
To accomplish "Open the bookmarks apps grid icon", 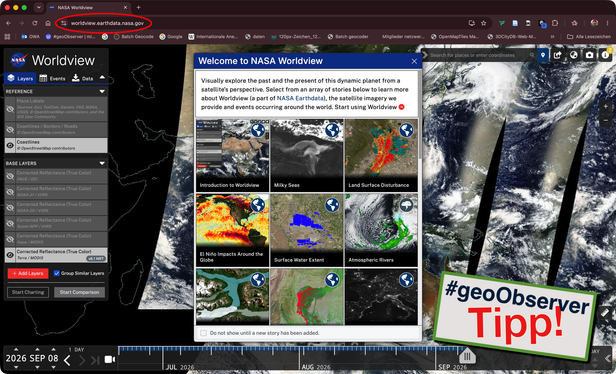I will tap(7, 37).
